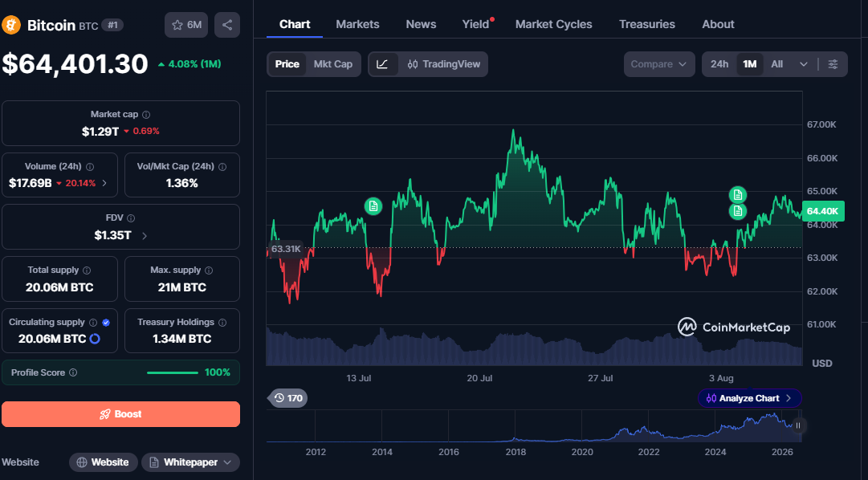
Task: Open chart settings sliders icon
Action: coord(833,64)
